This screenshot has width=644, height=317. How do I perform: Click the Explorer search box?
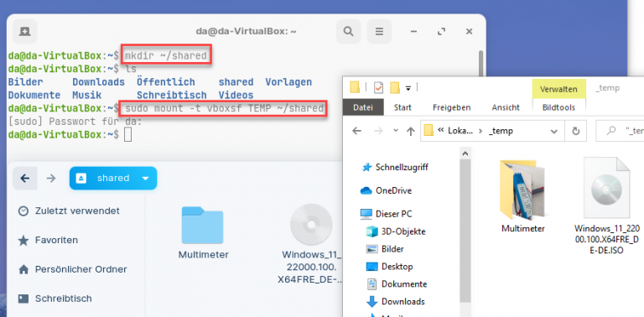[621, 131]
